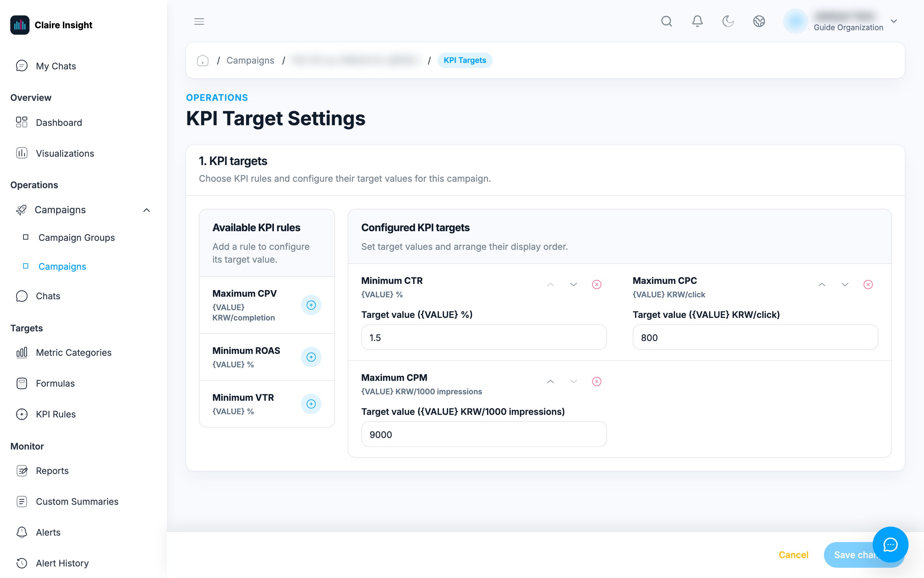
Task: Go to Dashboard
Action: point(49,123)
